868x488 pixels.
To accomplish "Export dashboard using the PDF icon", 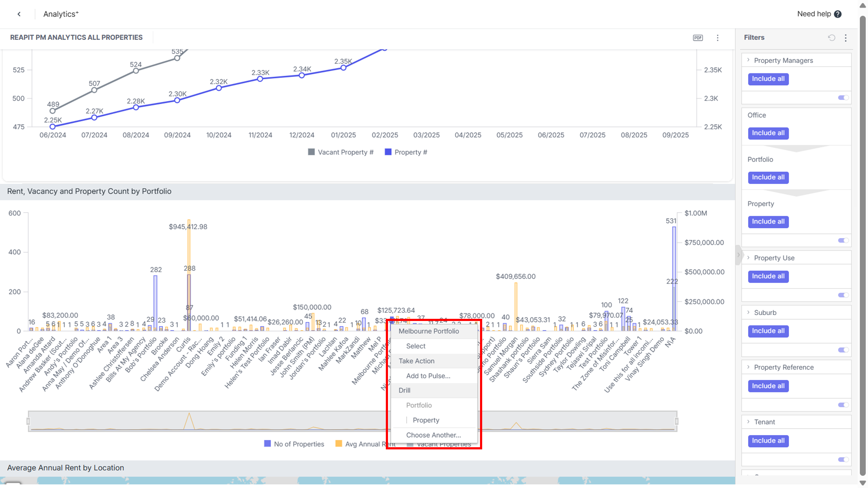I will [698, 38].
